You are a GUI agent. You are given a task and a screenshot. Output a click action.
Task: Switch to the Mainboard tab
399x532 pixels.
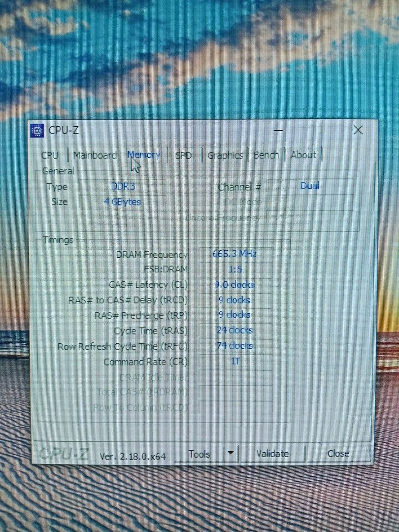(x=95, y=155)
